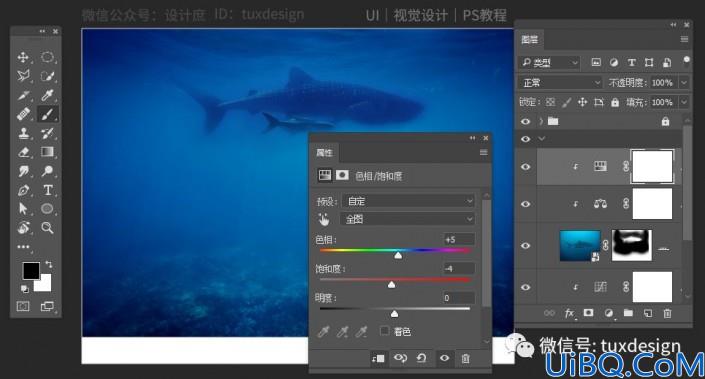Click the saturation value field showing -4
Screen dimensions: 705x379
[x=459, y=269]
